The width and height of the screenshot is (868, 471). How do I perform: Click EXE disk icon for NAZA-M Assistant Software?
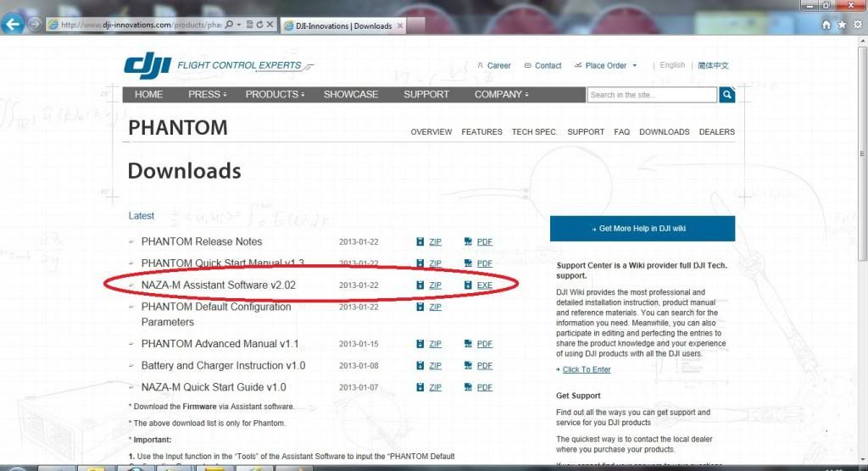point(468,285)
